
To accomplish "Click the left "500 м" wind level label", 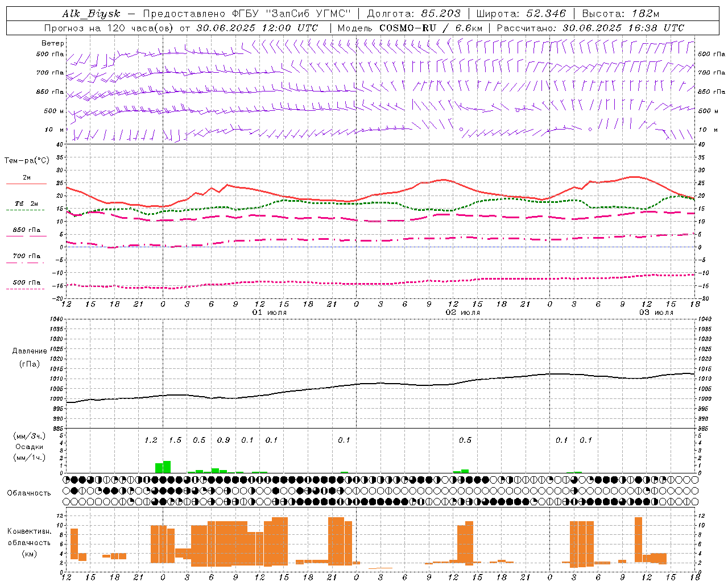I will [x=54, y=111].
